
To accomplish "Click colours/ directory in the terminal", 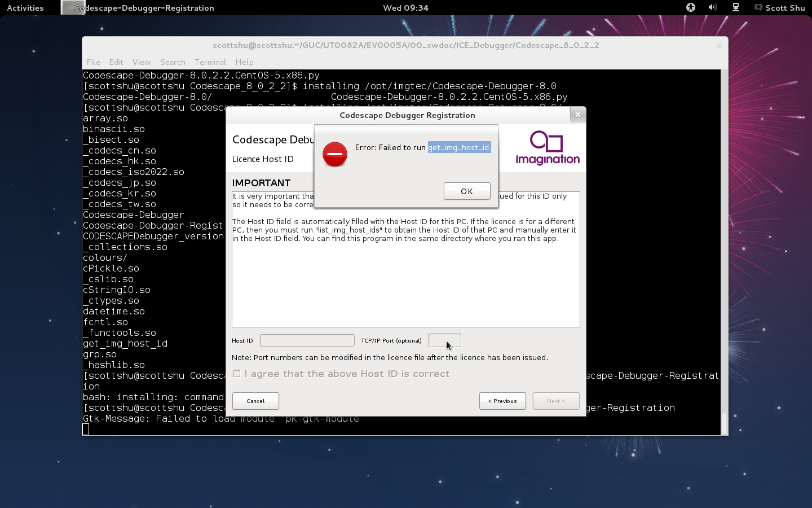I will pyautogui.click(x=105, y=258).
